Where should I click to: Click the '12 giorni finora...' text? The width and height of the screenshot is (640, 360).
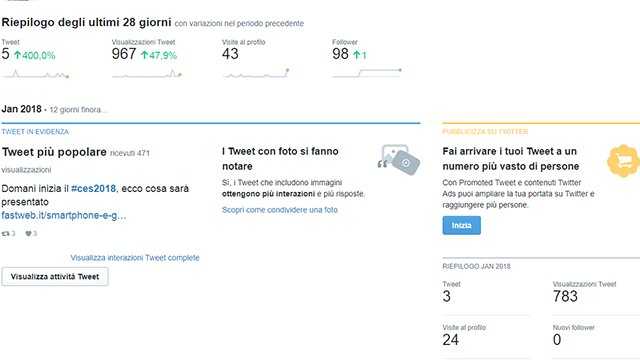tap(78, 110)
